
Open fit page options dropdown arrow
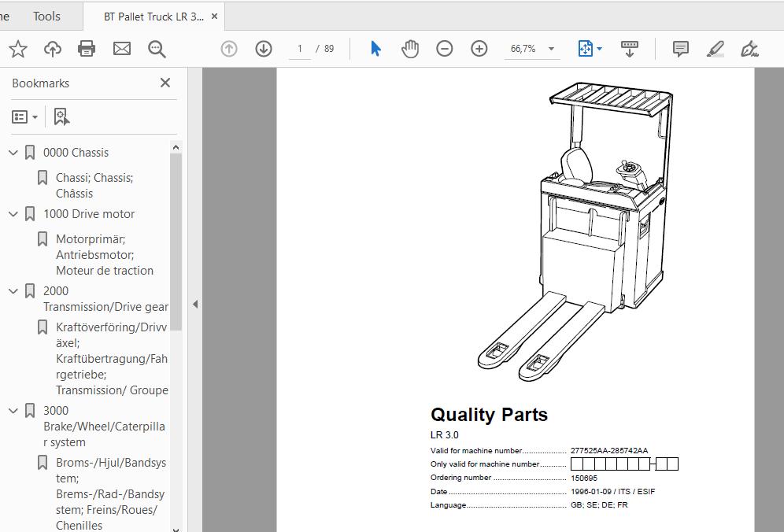click(600, 49)
